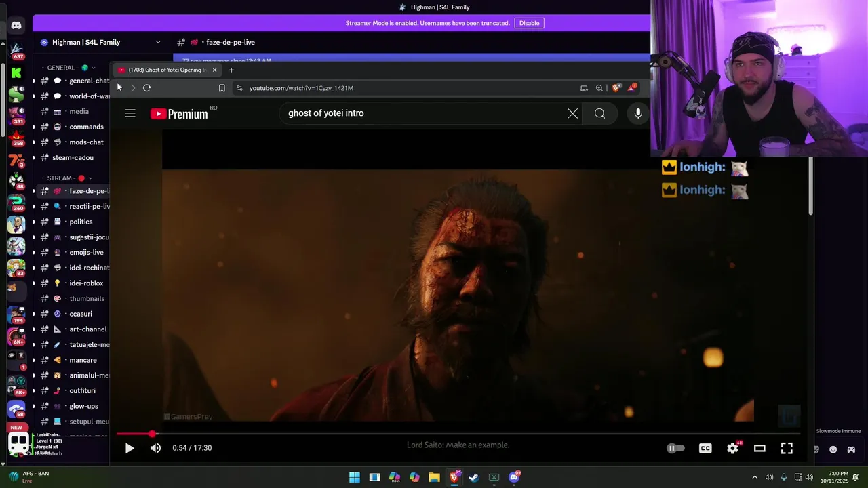This screenshot has width=868, height=488.
Task: Open server icon with 260 badge
Action: point(16,201)
